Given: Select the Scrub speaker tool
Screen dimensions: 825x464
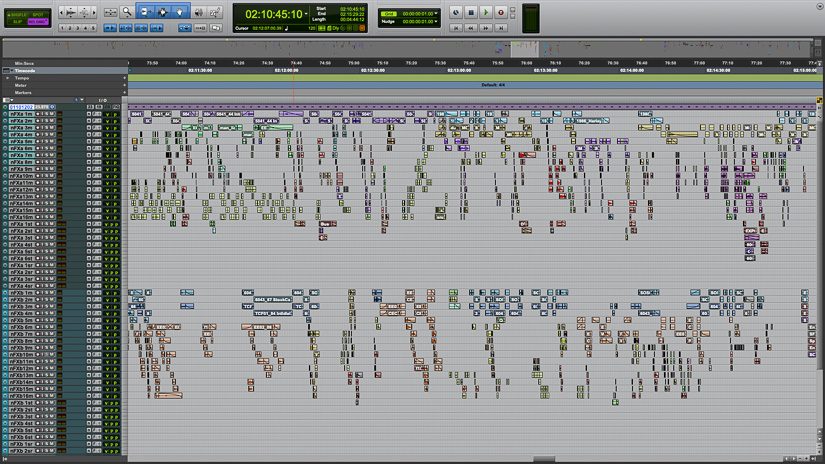Looking at the screenshot, I should [199, 12].
